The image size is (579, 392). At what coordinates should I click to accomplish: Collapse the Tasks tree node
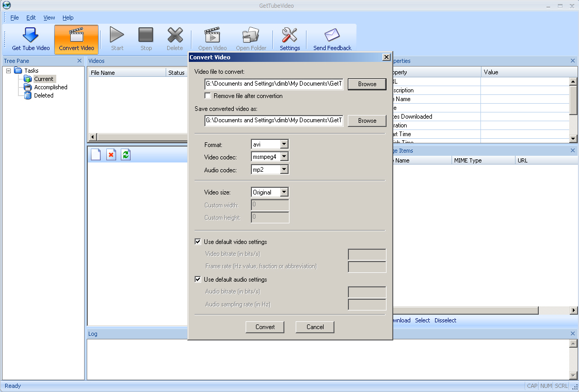(x=9, y=71)
